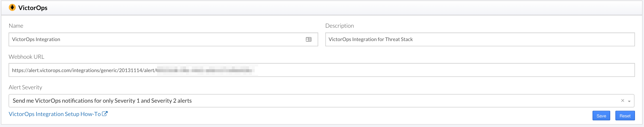This screenshot has width=644, height=127.
Task: Click the contact card icon in Name field
Action: (x=308, y=39)
